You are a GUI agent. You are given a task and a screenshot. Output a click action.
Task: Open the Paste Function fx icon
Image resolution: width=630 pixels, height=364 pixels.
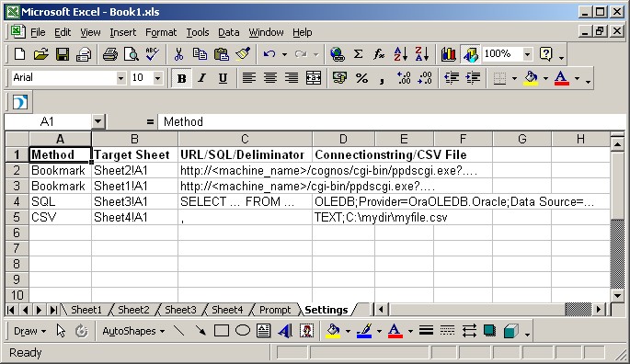[x=379, y=54]
